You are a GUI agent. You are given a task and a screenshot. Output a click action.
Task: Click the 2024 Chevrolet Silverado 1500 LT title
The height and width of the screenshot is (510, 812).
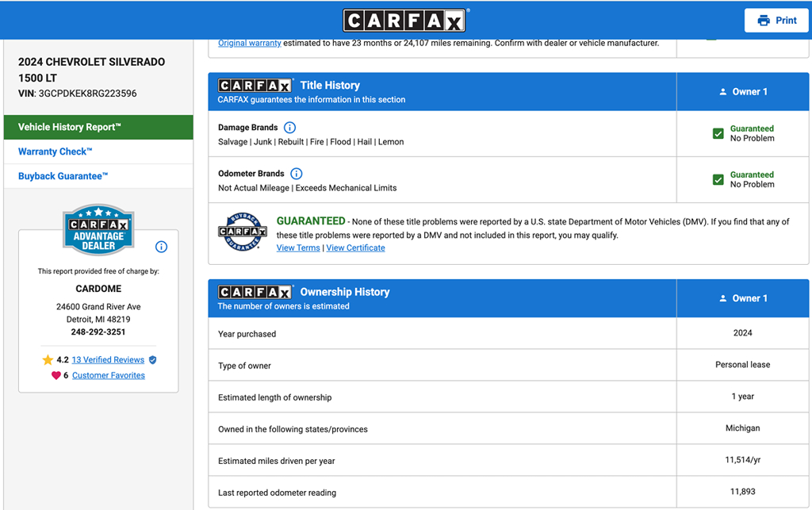click(x=92, y=70)
